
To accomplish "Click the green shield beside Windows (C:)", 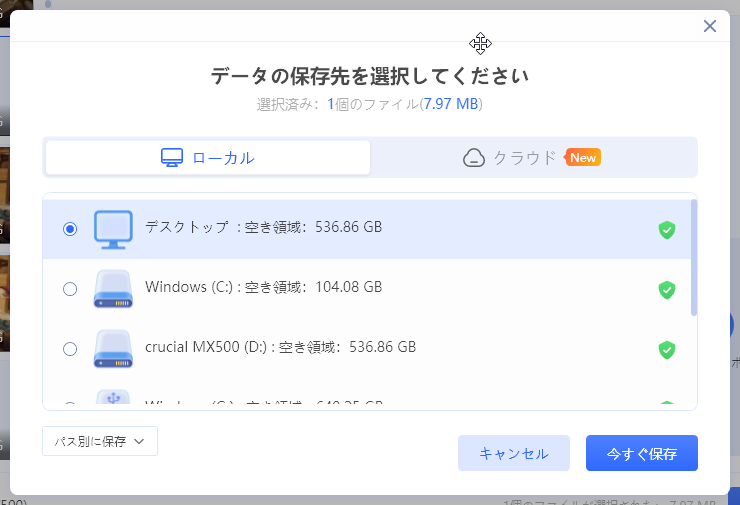I will click(x=666, y=290).
